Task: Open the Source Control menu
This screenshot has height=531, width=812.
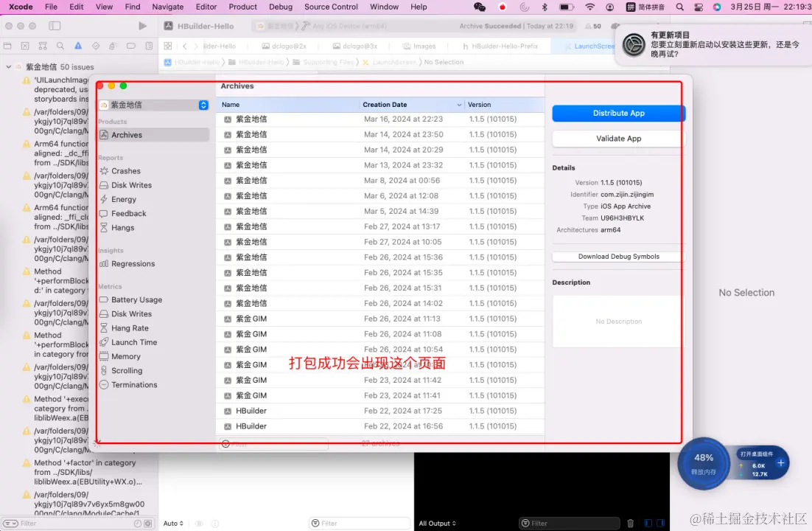Action: click(331, 7)
